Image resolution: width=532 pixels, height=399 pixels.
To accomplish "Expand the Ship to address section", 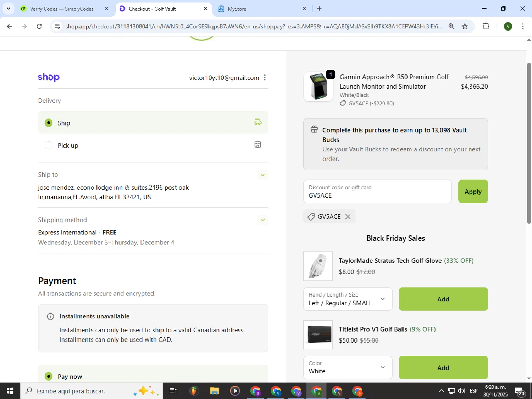I will [262, 175].
